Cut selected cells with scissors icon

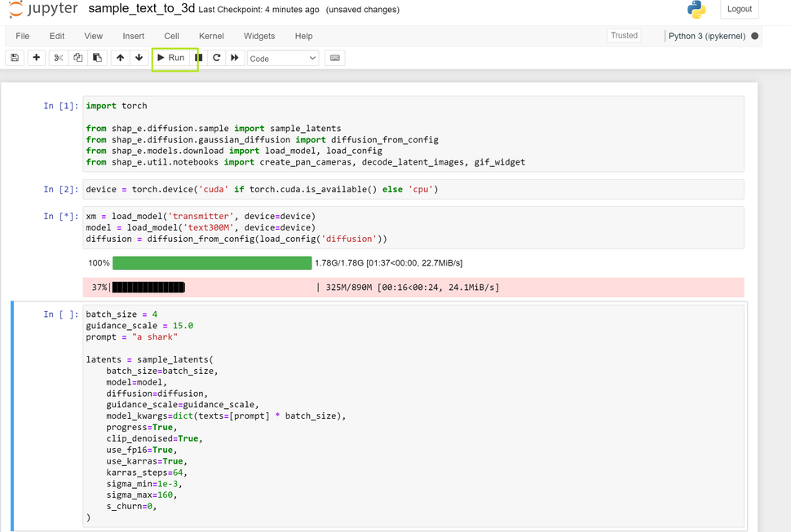[x=59, y=58]
